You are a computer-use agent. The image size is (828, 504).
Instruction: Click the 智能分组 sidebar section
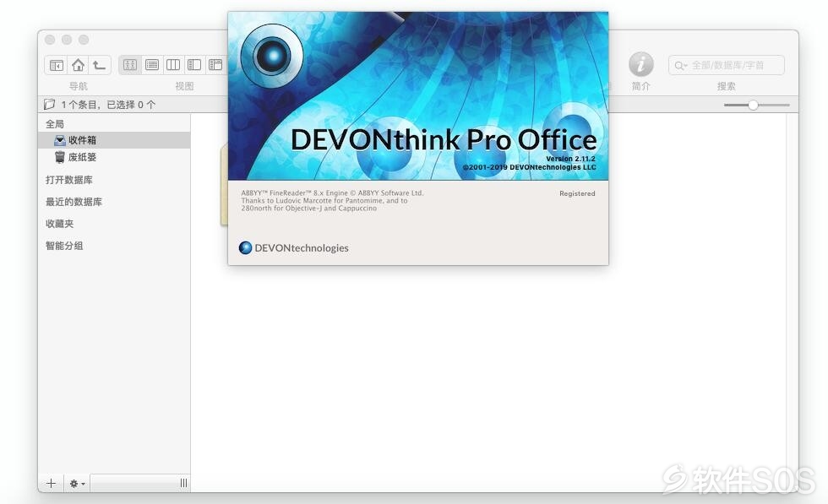[64, 246]
